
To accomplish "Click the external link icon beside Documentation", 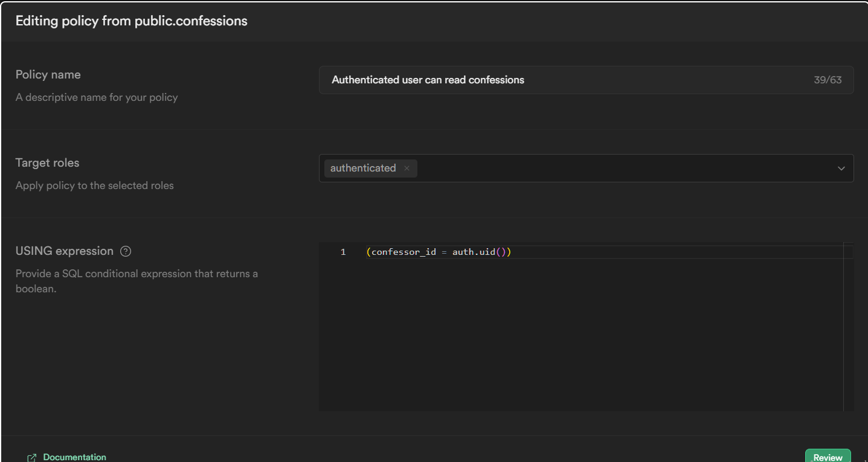I will (x=32, y=458).
